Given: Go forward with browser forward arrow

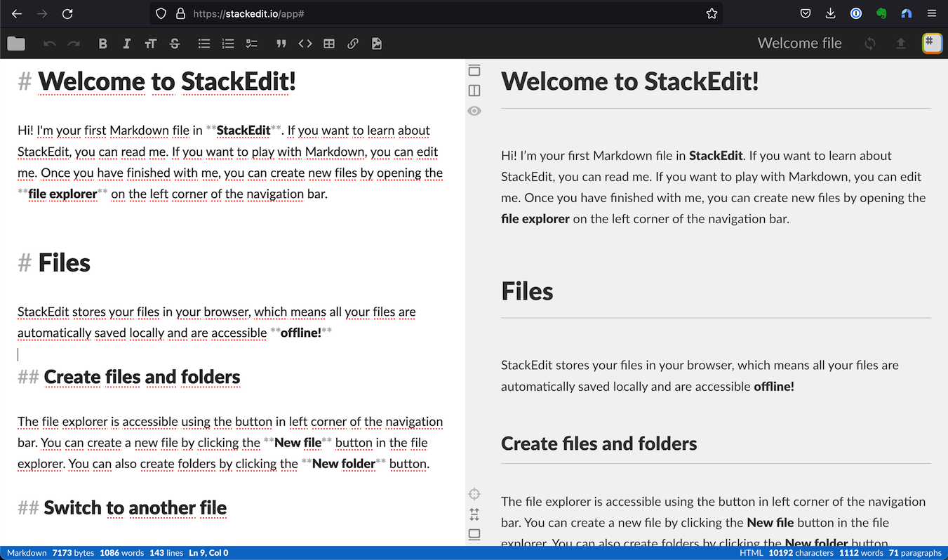Looking at the screenshot, I should pyautogui.click(x=42, y=13).
